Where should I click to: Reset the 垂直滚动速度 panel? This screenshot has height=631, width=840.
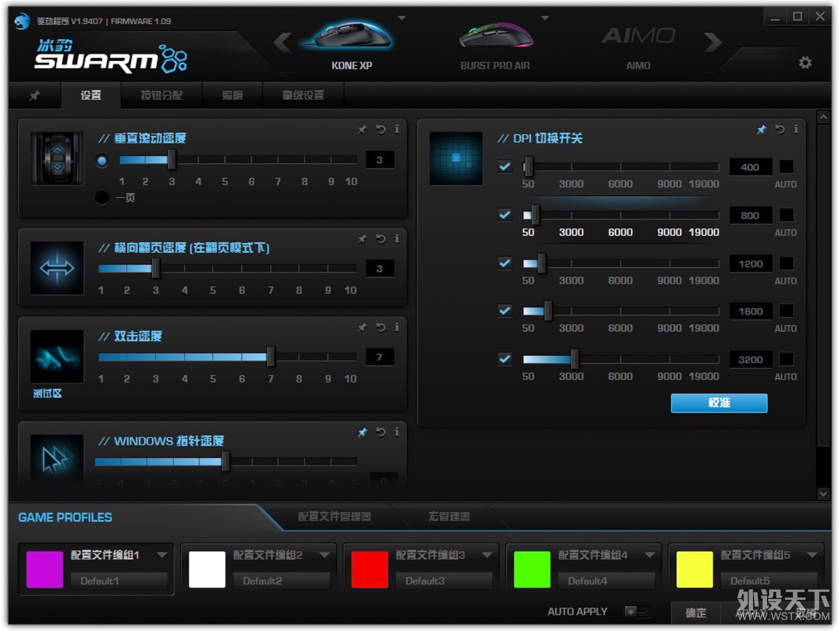[x=381, y=129]
